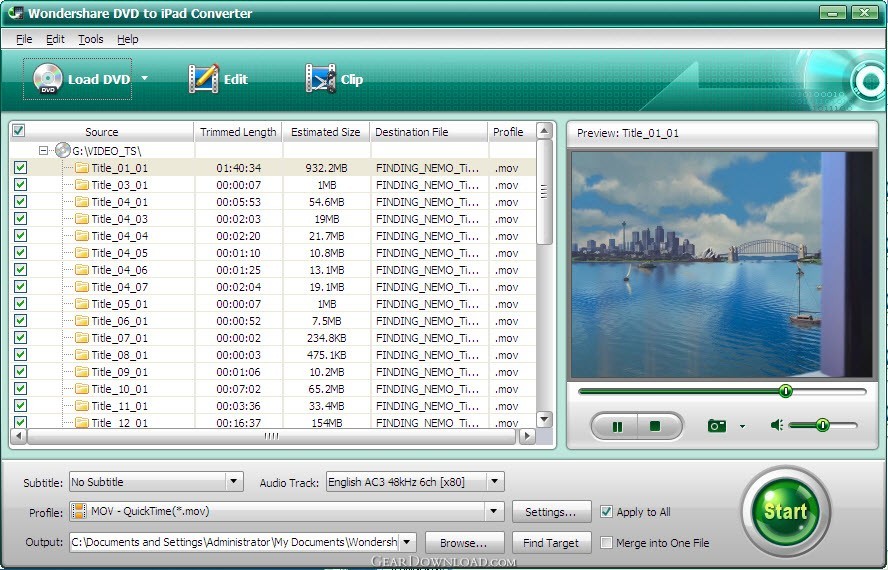Open the Edit video tool
The width and height of the screenshot is (888, 570).
[x=217, y=79]
